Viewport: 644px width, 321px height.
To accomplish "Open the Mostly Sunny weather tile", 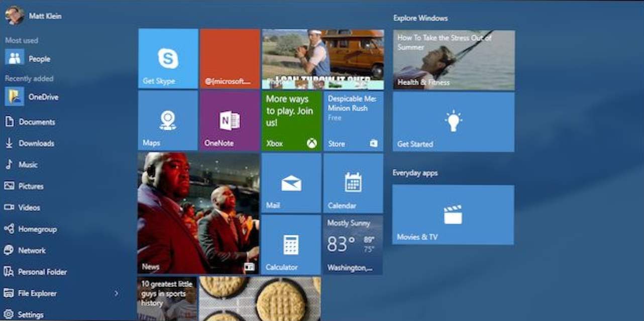I will [353, 245].
